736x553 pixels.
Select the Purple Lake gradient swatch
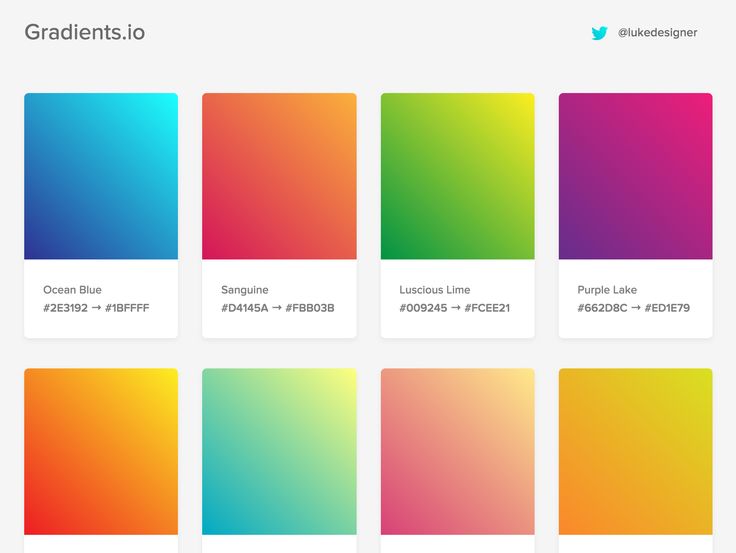pyautogui.click(x=635, y=176)
